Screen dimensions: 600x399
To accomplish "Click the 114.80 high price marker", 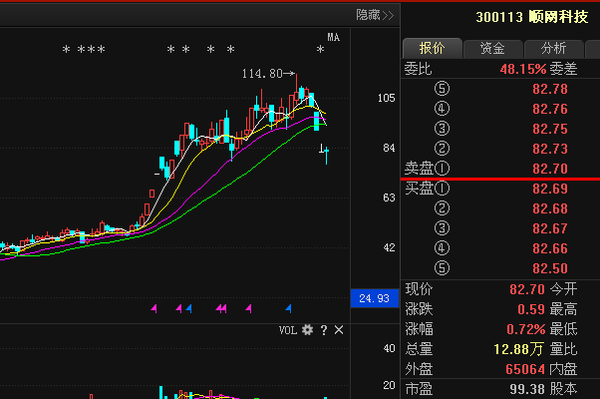I will (x=268, y=74).
